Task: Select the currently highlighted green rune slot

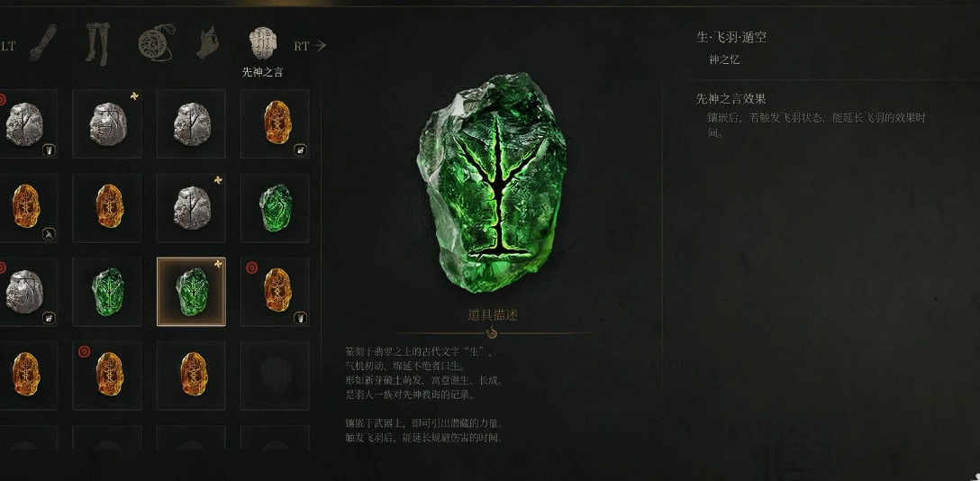Action: point(191,292)
